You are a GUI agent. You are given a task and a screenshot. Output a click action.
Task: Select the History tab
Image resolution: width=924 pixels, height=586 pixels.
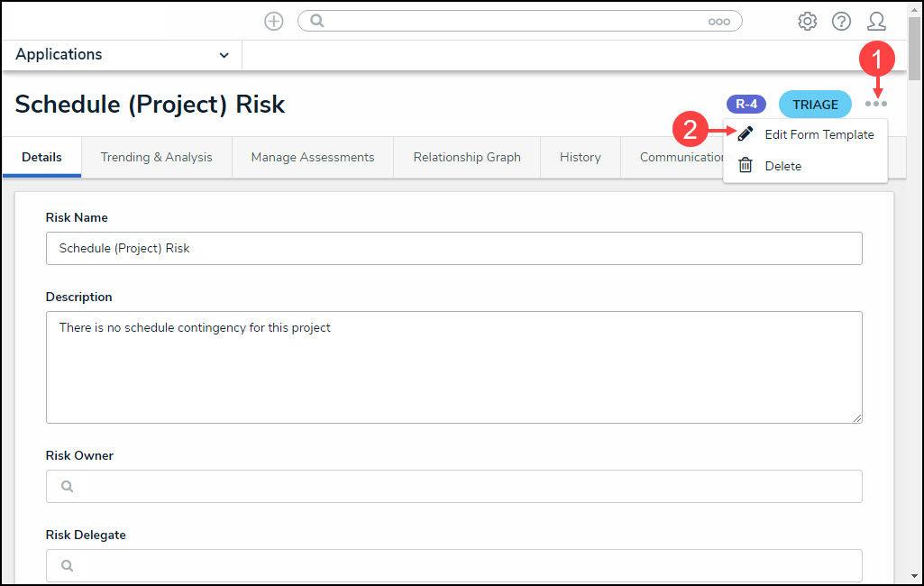(580, 157)
